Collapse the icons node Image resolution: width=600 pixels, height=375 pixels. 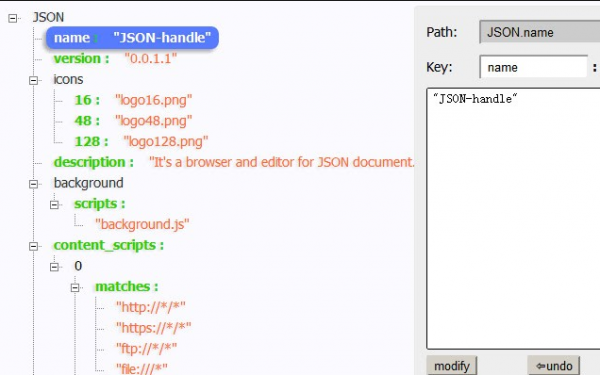(34, 80)
